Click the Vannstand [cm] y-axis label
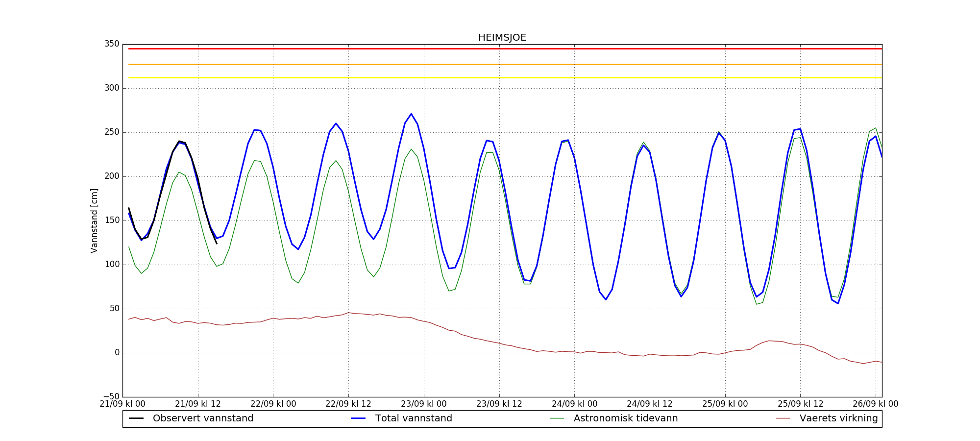Viewport: 980px width, 441px height. tap(94, 220)
